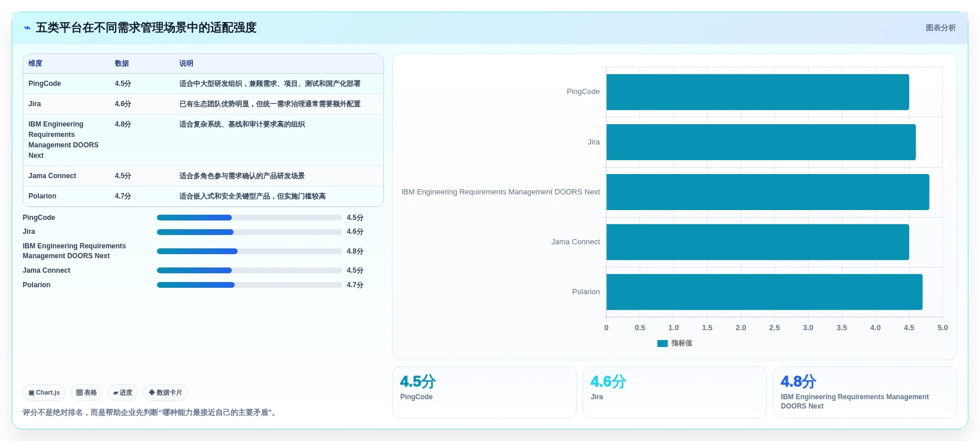Click the Jama Connect chart axis label
Image resolution: width=980 pixels, height=441 pixels.
point(576,242)
